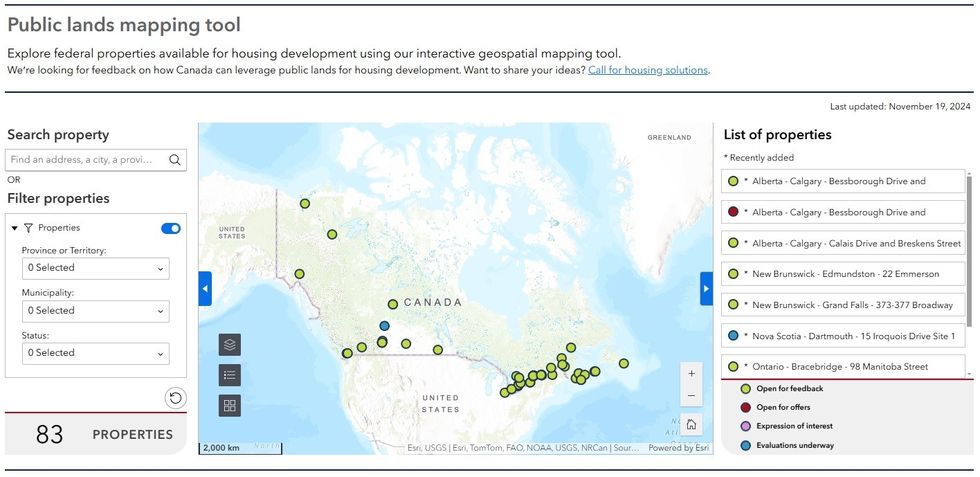Open the Municipality dropdown

[96, 311]
